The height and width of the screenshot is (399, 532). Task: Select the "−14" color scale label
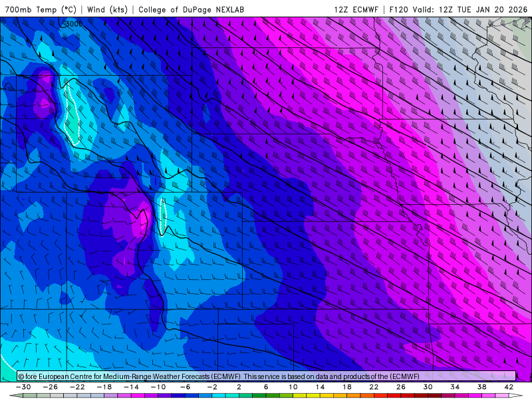pos(131,387)
